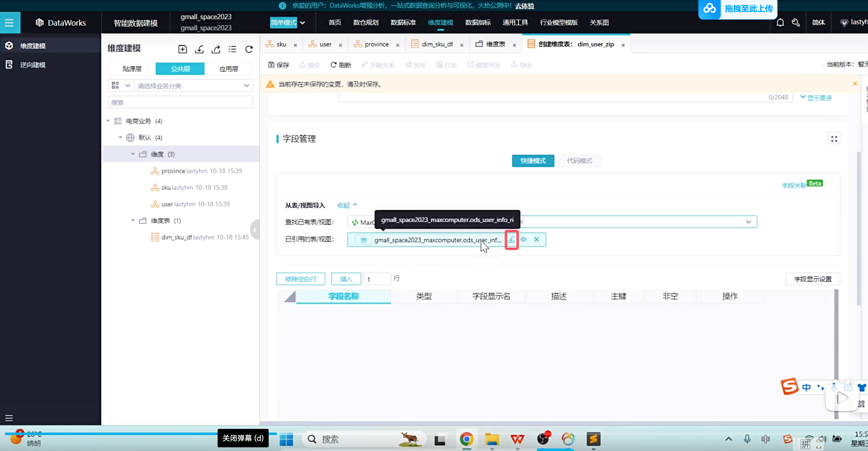Click the new (plus) icon in the 维度建模 panel
This screenshot has height=451, width=868.
182,49
